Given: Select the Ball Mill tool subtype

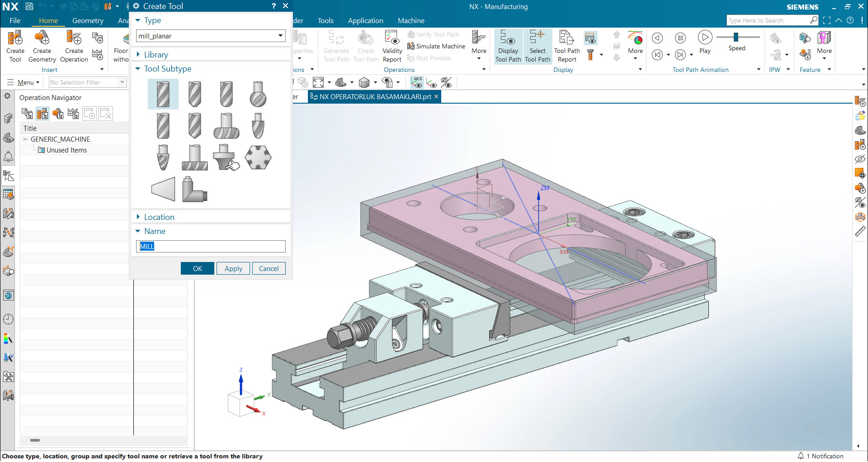Looking at the screenshot, I should (258, 94).
